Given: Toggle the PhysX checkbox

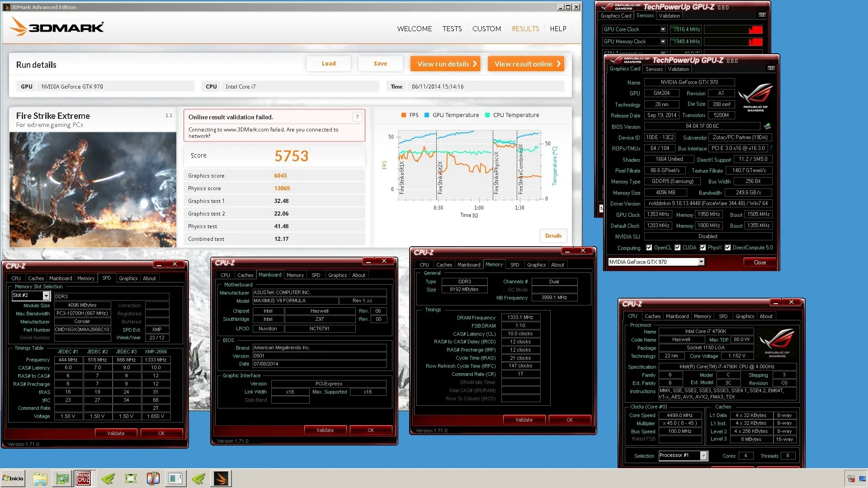Looking at the screenshot, I should pyautogui.click(x=703, y=248).
